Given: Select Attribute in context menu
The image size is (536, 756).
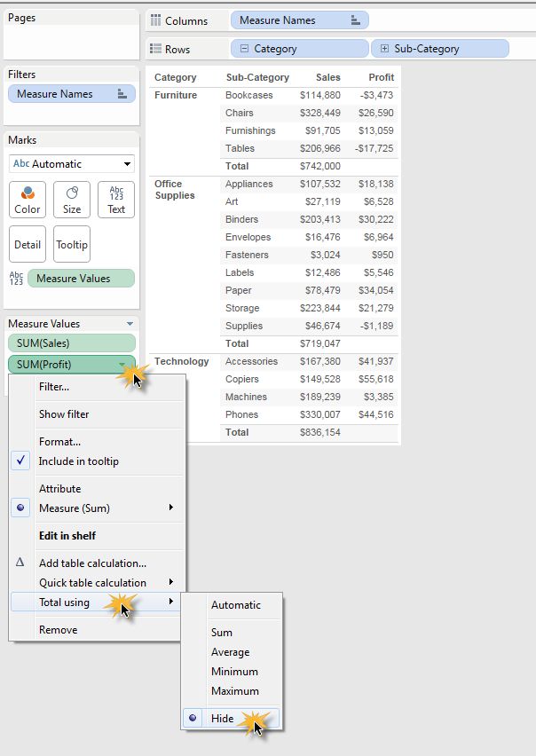Looking at the screenshot, I should [x=59, y=488].
